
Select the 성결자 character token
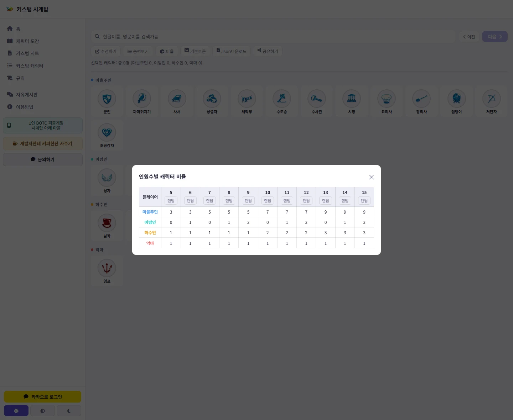(212, 101)
